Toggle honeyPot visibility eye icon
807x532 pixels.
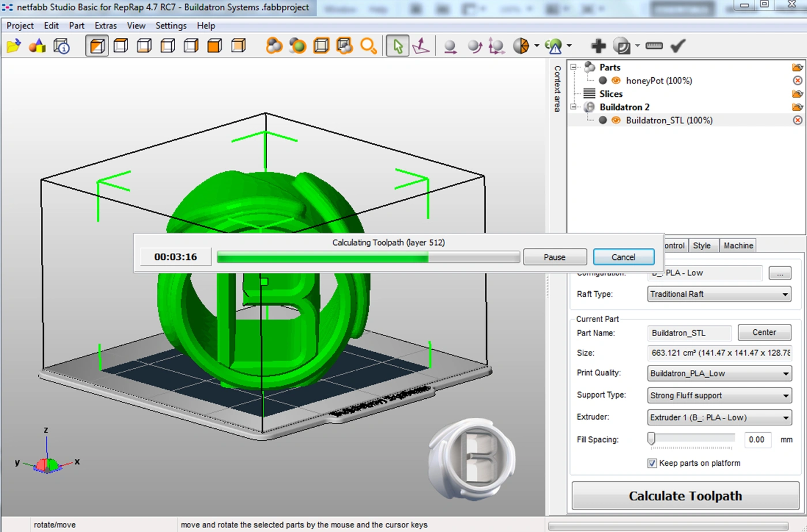pyautogui.click(x=616, y=81)
